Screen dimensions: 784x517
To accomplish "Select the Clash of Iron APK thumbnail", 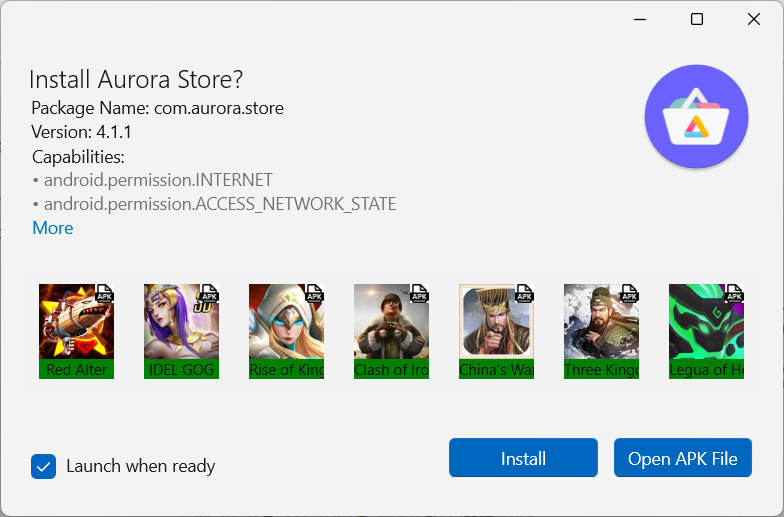I will (x=392, y=331).
